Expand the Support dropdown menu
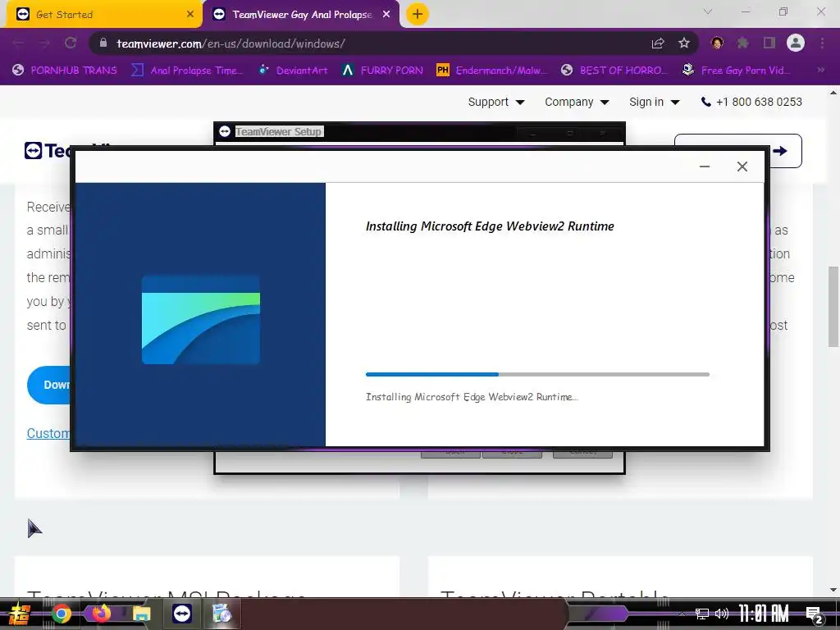This screenshot has width=840, height=630. pos(496,102)
